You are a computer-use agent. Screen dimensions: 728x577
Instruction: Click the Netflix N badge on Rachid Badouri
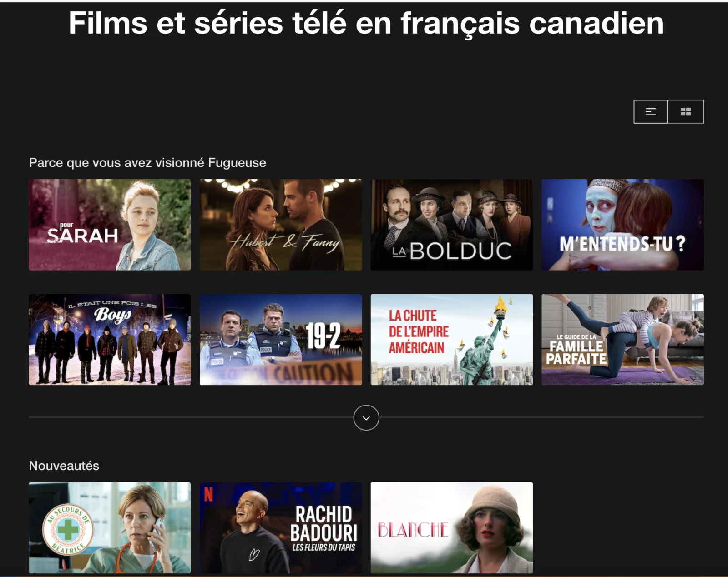(x=208, y=494)
